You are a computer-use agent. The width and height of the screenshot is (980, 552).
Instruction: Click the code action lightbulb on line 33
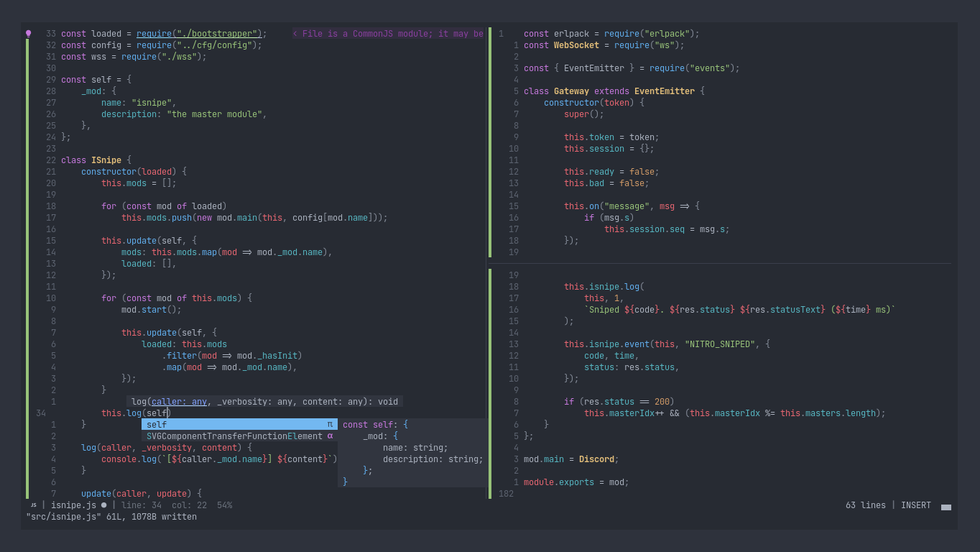click(x=29, y=33)
